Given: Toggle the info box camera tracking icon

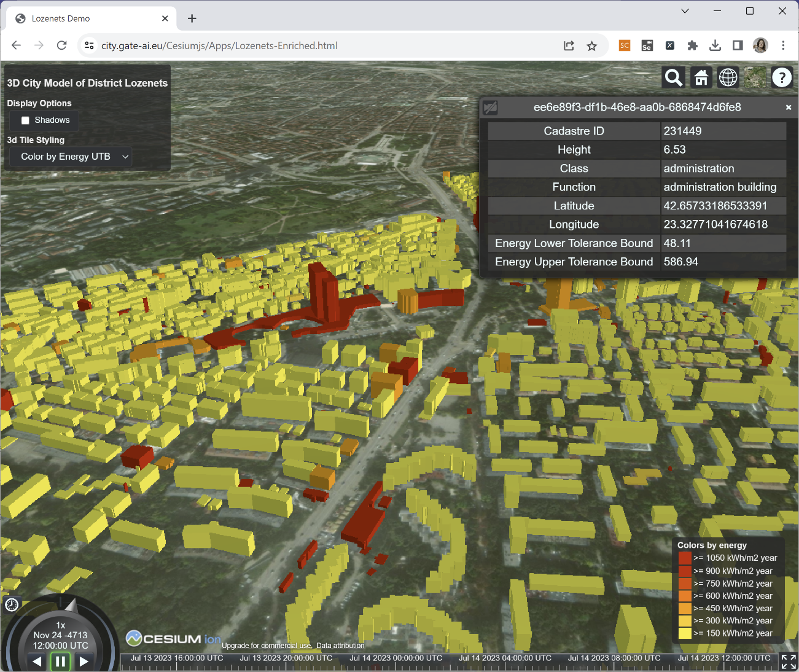Looking at the screenshot, I should click(490, 107).
